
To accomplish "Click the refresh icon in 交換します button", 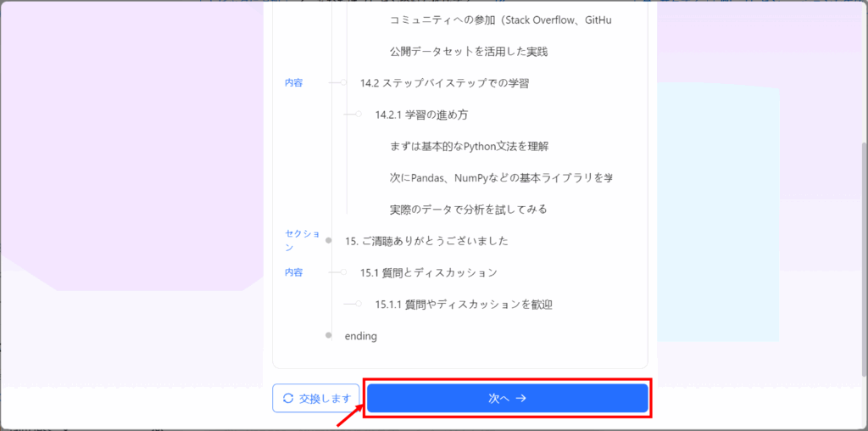I will (288, 398).
